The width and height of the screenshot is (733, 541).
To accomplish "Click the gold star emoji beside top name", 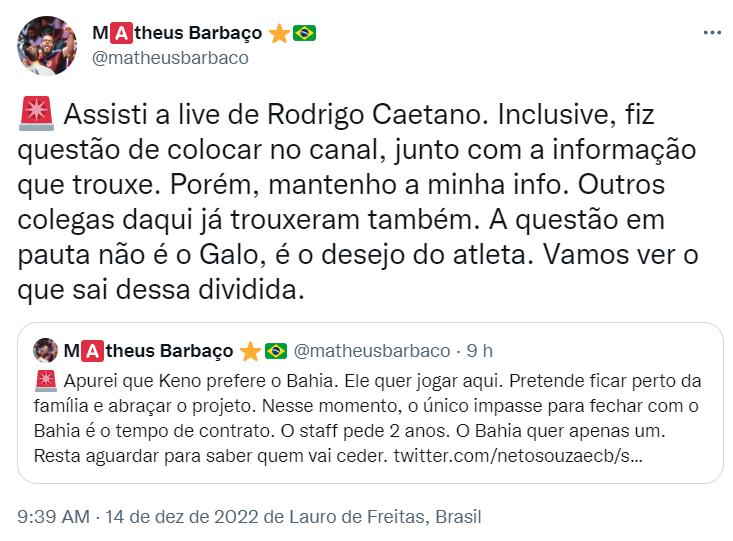I will [x=279, y=34].
